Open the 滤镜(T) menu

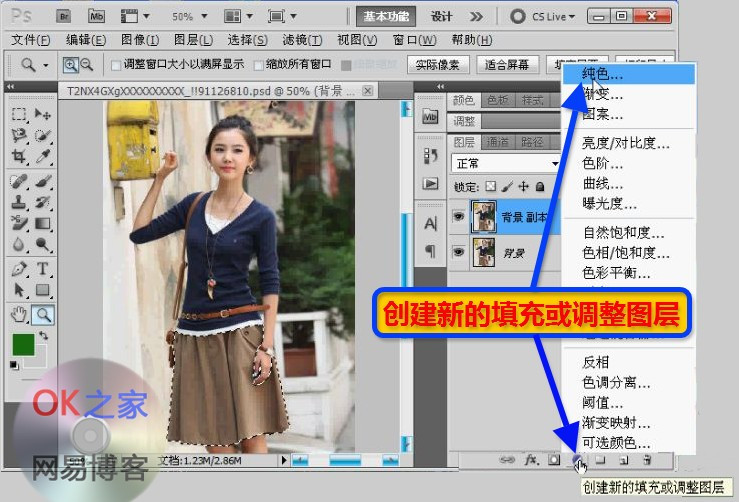coord(302,40)
